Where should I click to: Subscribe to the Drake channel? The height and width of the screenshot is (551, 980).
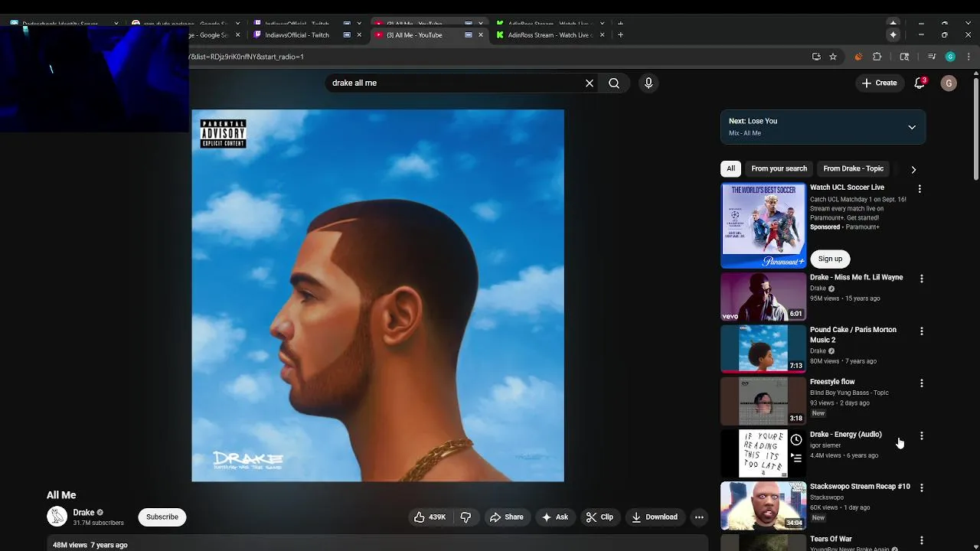(162, 517)
